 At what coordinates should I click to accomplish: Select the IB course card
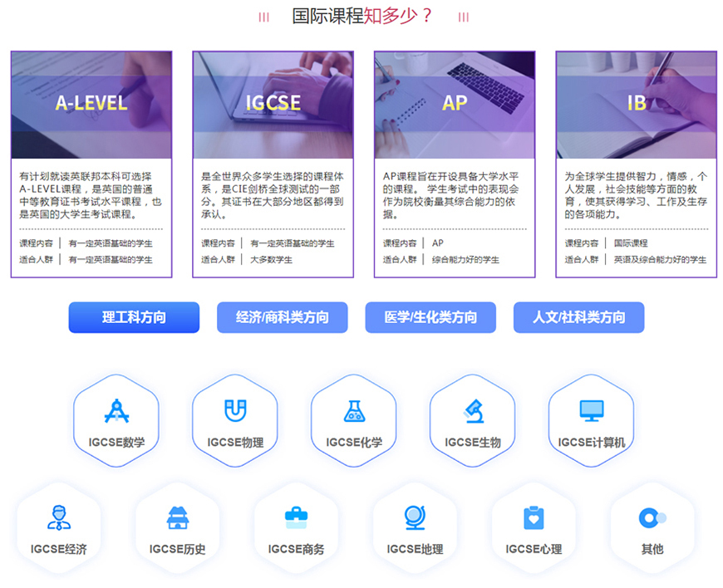tap(636, 102)
